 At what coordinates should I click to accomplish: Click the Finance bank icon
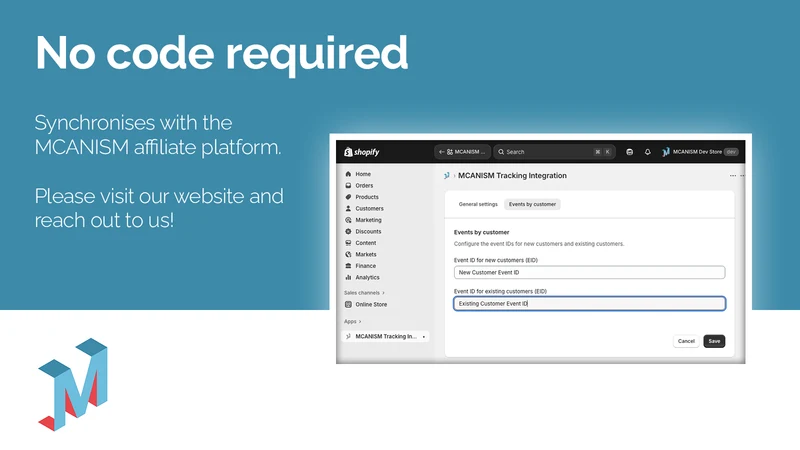click(x=348, y=266)
